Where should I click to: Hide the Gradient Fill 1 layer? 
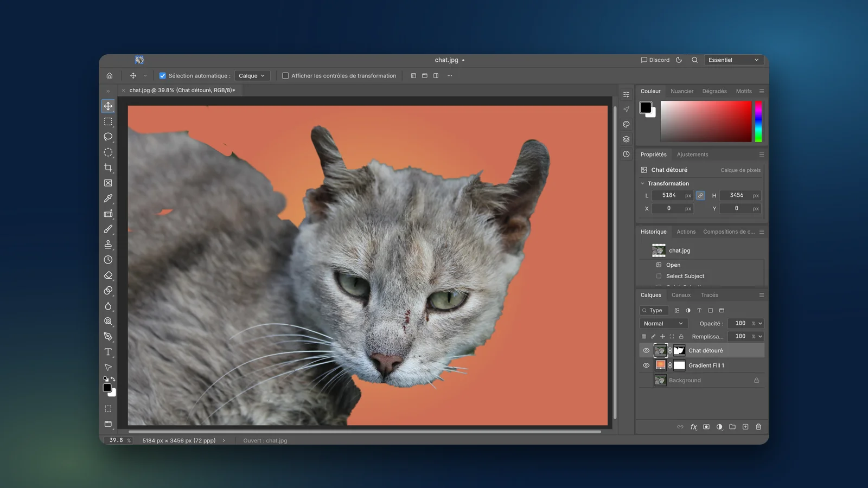pos(646,365)
